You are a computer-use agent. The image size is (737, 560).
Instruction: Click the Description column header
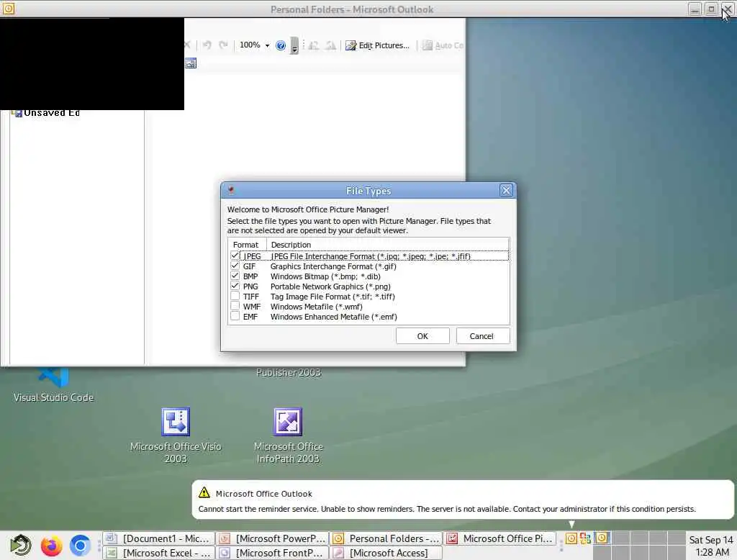pyautogui.click(x=387, y=245)
